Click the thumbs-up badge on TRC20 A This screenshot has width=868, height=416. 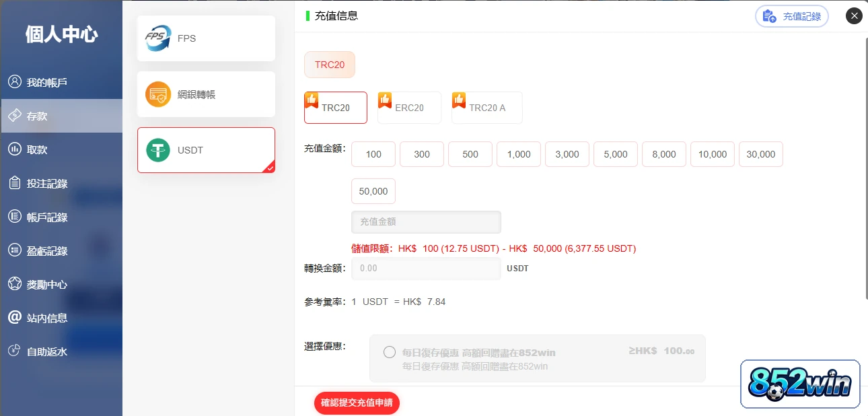coord(459,100)
